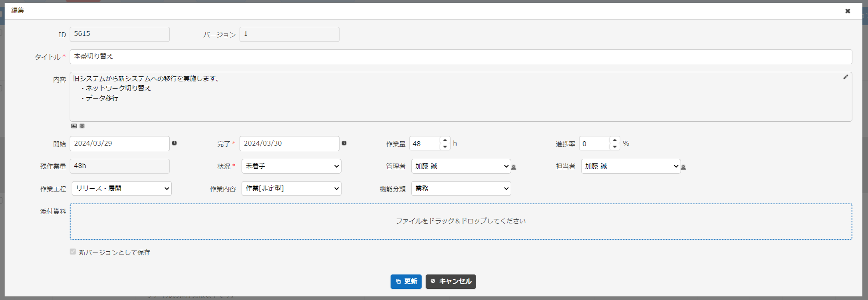Click the 完了 date field
The image size is (868, 300).
289,144
